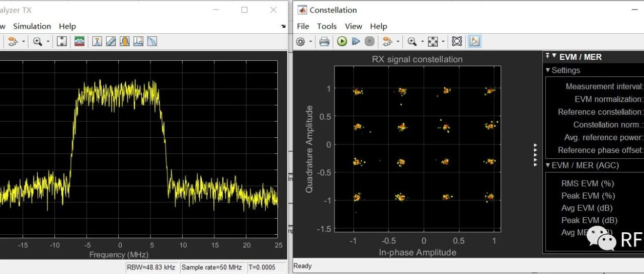The image size is (644, 274).
Task: Click the Frequency (MHz) axis label
Action: 118,255
